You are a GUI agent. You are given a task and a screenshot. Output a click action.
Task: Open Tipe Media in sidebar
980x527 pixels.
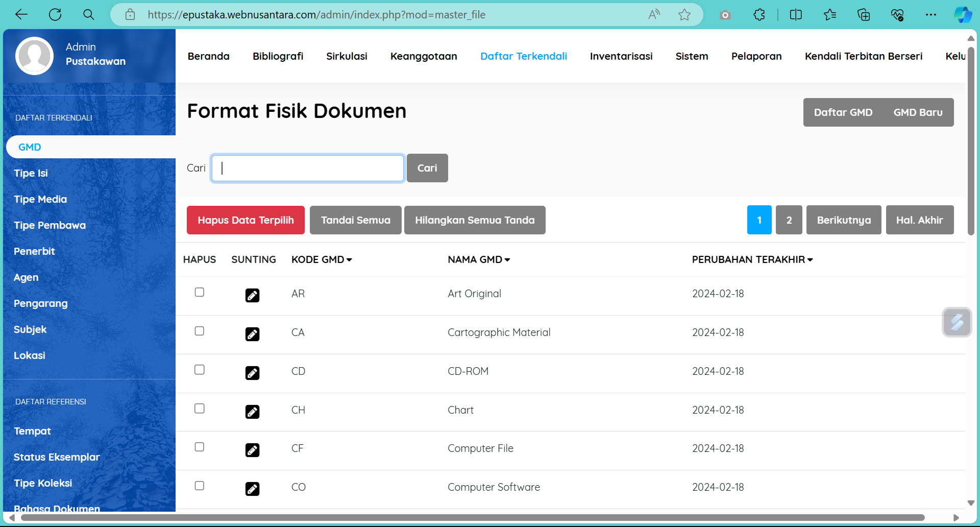pos(40,199)
